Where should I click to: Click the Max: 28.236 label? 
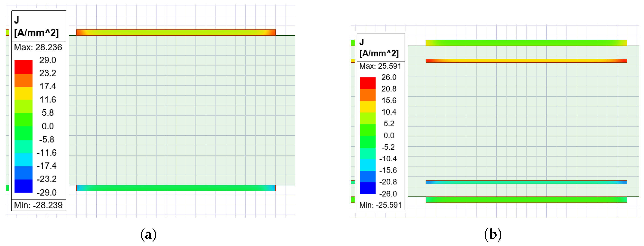[x=38, y=47]
